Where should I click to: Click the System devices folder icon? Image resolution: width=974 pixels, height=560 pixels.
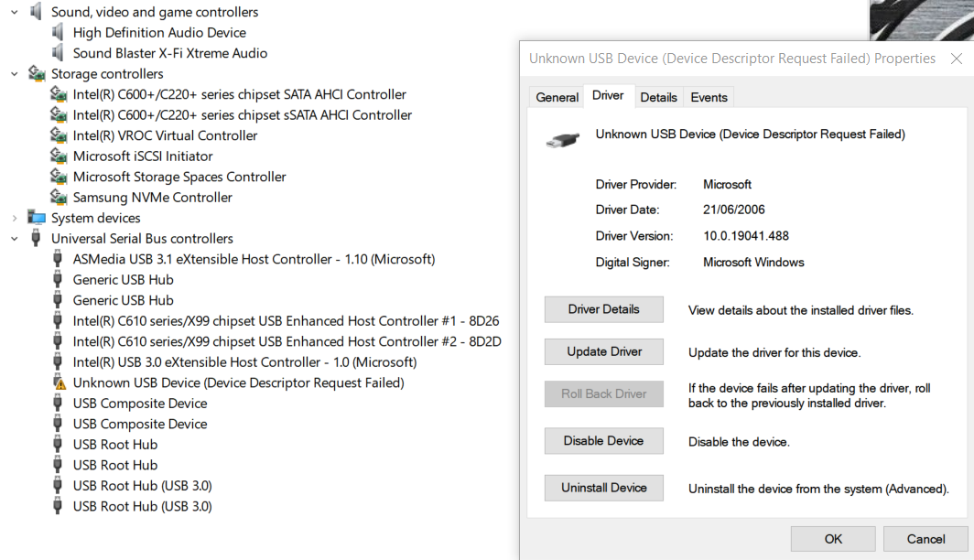37,217
